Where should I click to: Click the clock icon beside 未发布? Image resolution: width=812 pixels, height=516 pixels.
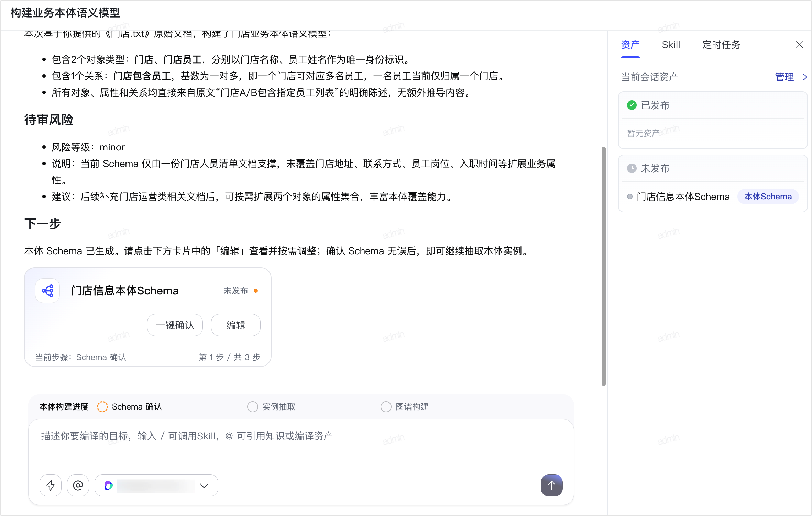click(x=632, y=168)
